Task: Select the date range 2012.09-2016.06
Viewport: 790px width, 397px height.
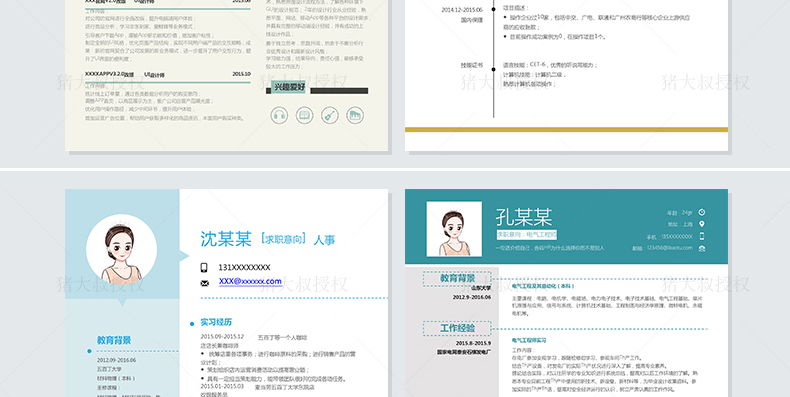Action: coord(116,360)
